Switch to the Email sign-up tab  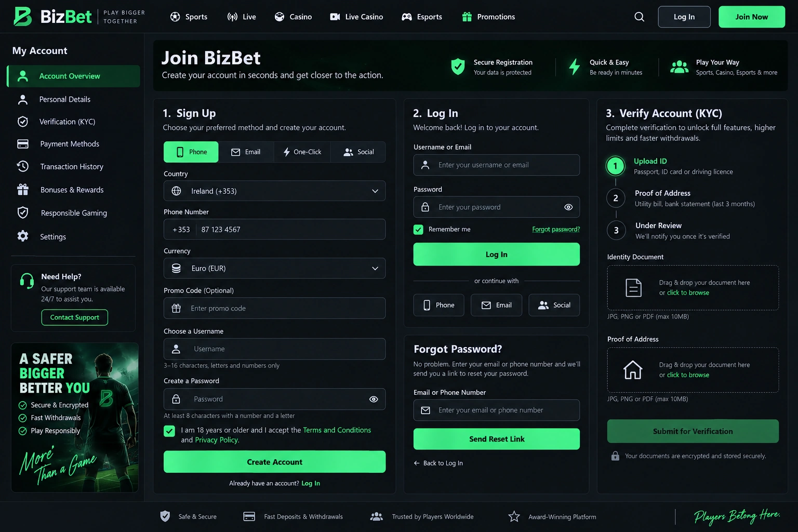coord(246,152)
